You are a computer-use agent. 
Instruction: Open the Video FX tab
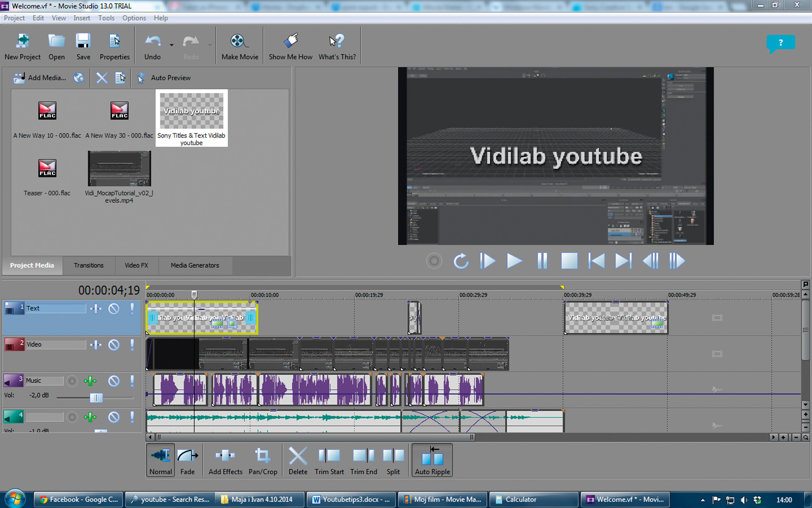[136, 265]
